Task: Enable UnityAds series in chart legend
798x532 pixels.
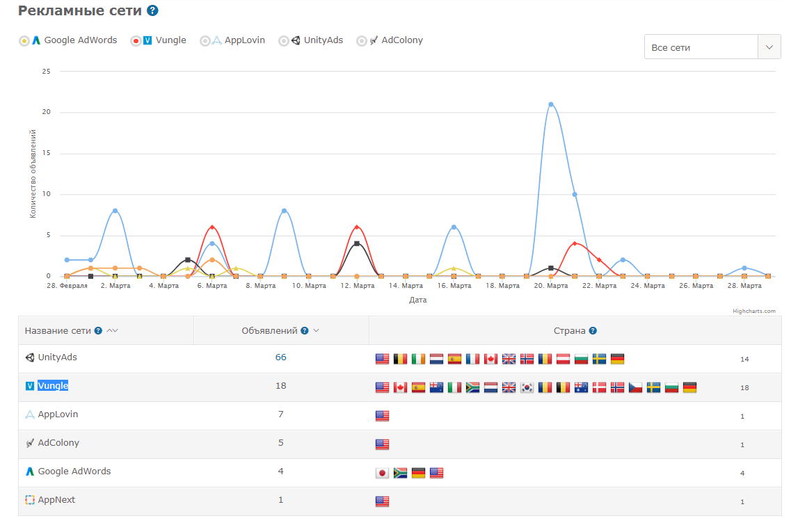Action: tap(284, 41)
